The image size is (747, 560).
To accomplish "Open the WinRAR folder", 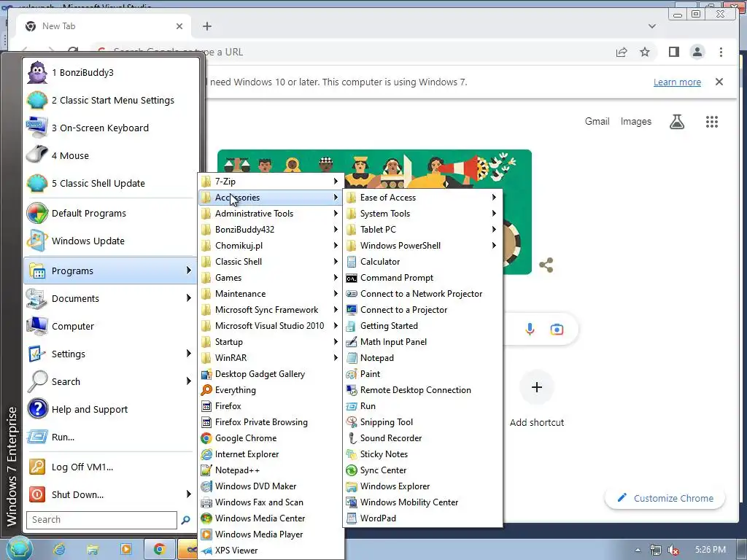I will click(x=271, y=358).
